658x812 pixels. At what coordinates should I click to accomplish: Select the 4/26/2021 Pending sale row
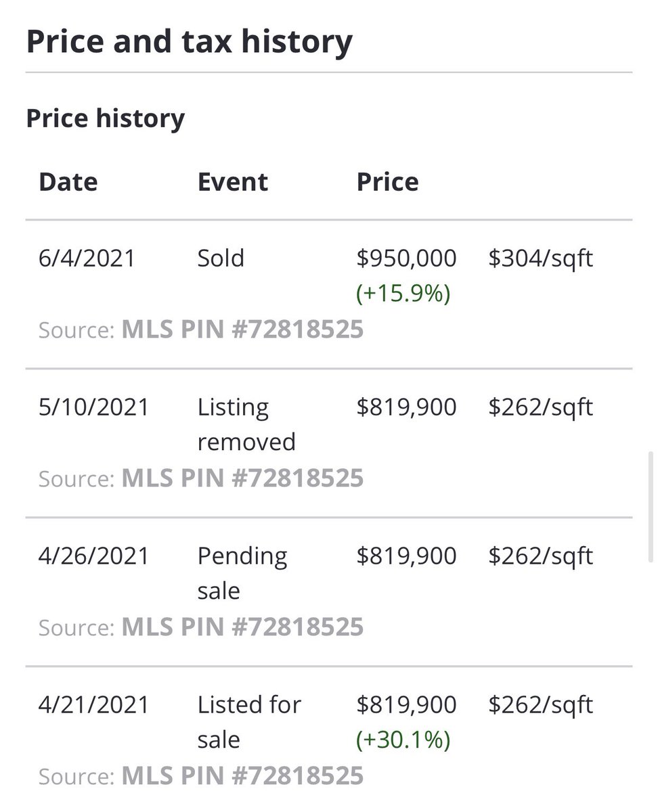(x=329, y=592)
